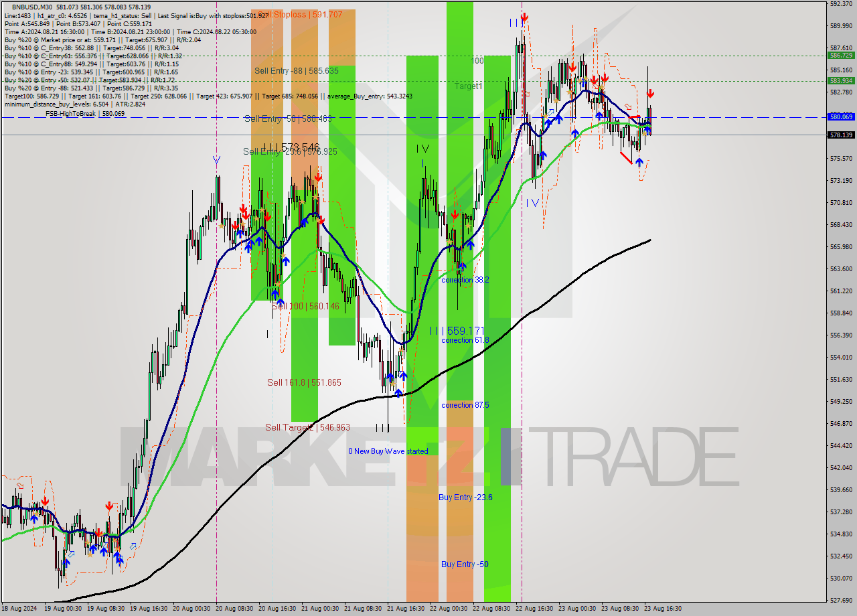Select the 'I I I 573.546' wave label
This screenshot has height=616, width=857.
point(291,147)
